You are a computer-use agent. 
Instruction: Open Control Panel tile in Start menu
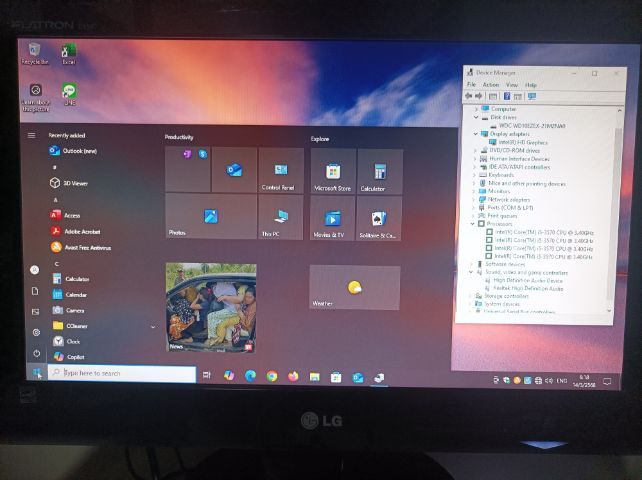coord(280,171)
